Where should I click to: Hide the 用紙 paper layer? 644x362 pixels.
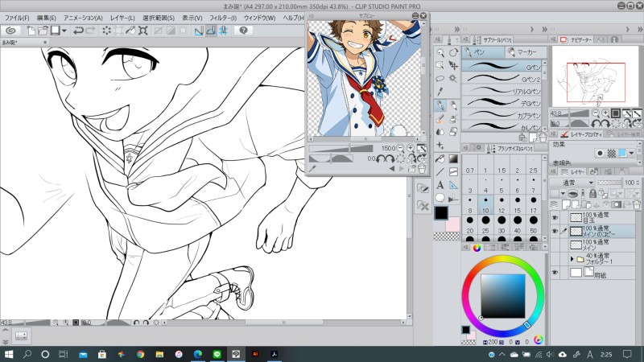[555, 273]
